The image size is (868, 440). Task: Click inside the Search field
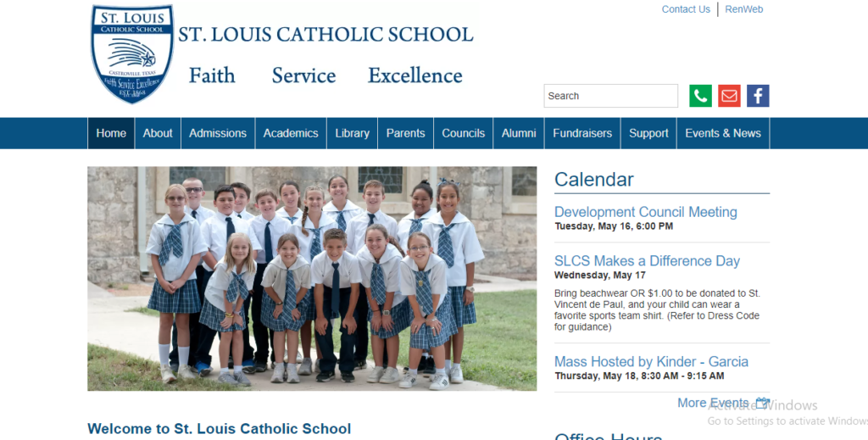click(x=610, y=96)
